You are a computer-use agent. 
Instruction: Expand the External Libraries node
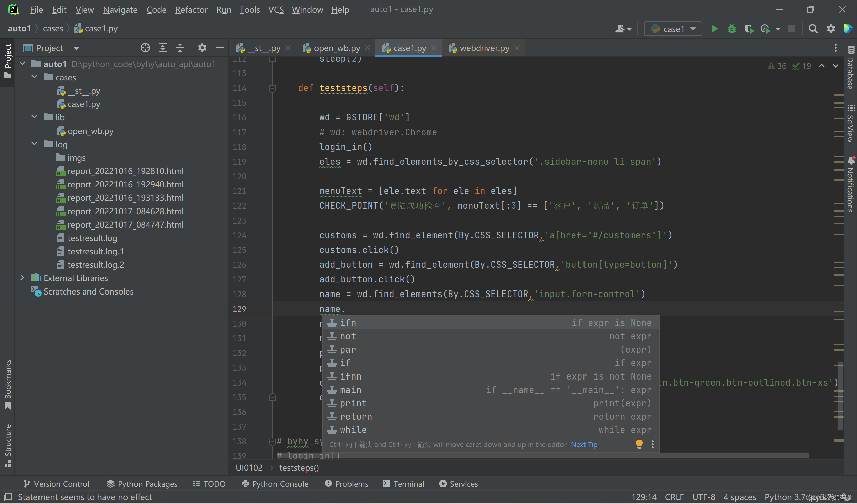click(22, 278)
